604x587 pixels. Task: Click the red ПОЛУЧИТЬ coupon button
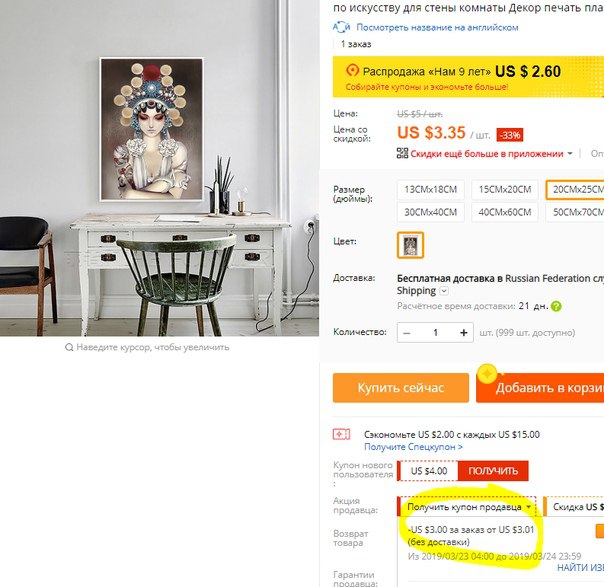(x=493, y=471)
